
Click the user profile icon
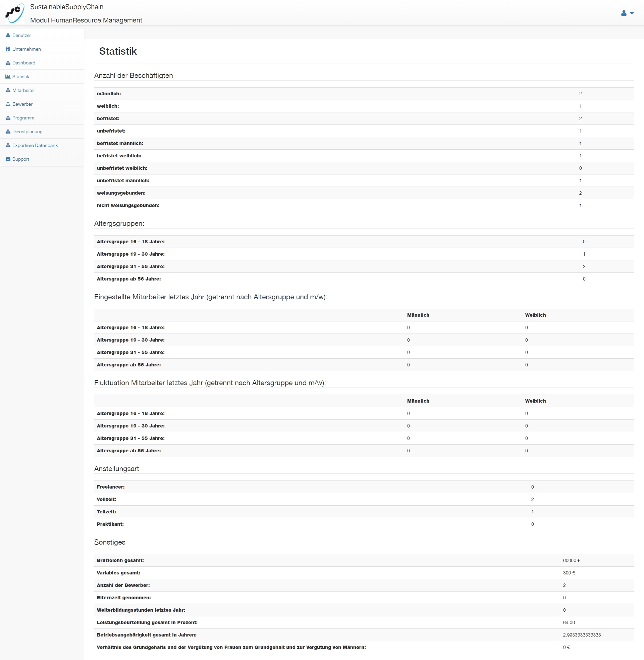click(x=624, y=13)
